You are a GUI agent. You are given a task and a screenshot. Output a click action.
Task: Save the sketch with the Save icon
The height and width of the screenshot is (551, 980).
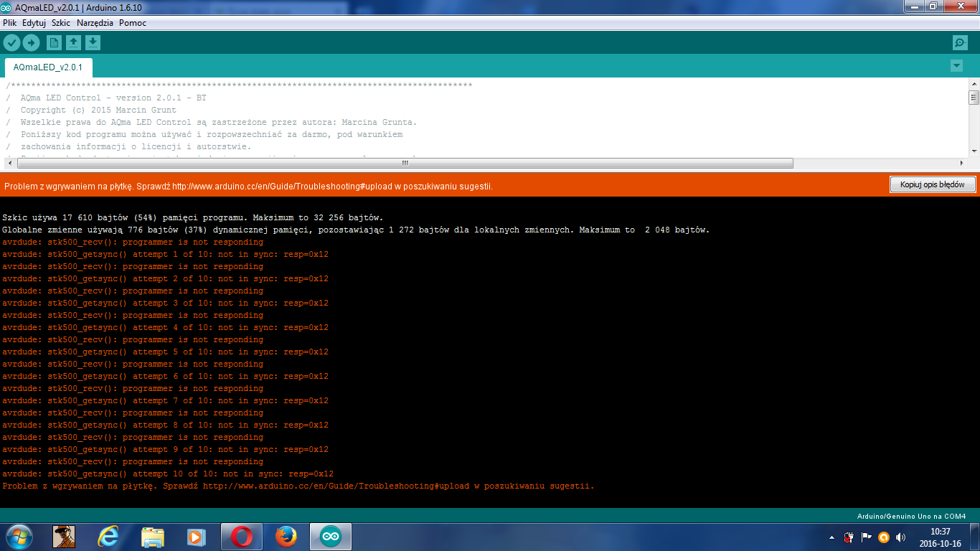point(93,42)
